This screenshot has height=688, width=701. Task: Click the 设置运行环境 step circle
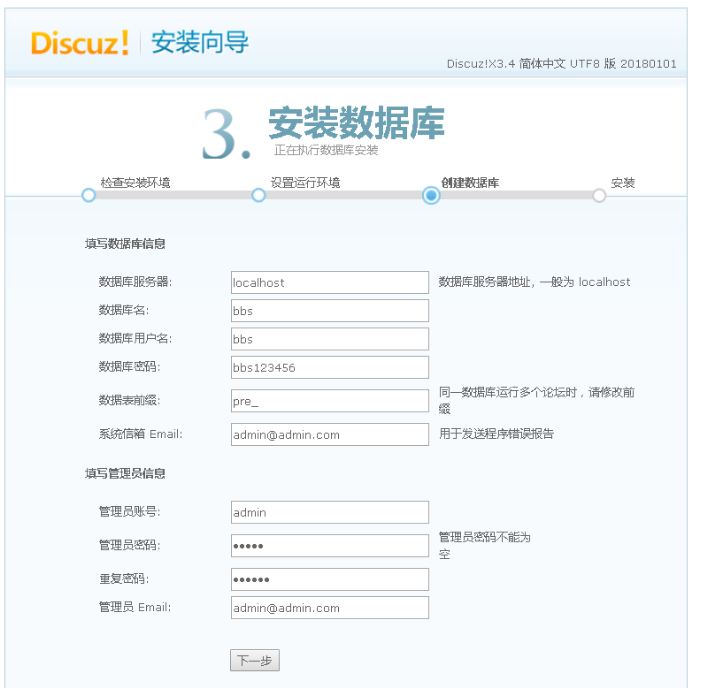[258, 195]
